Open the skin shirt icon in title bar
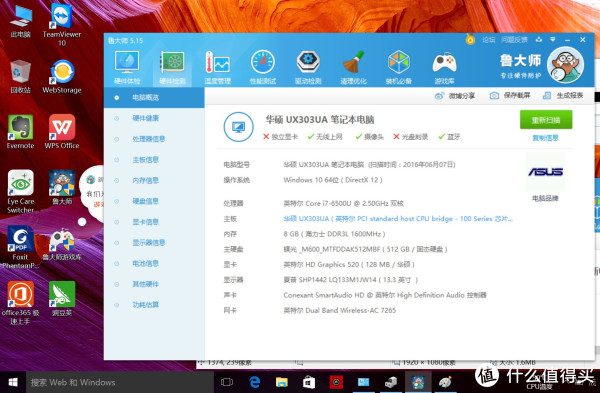Image resolution: width=600 pixels, height=393 pixels. point(539,39)
